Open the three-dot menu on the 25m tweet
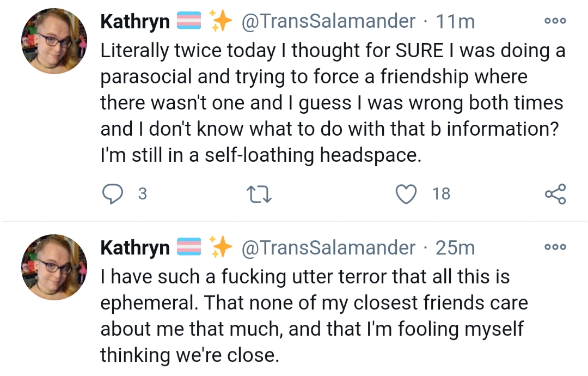Viewport: 588px width, 376px height. tap(555, 247)
